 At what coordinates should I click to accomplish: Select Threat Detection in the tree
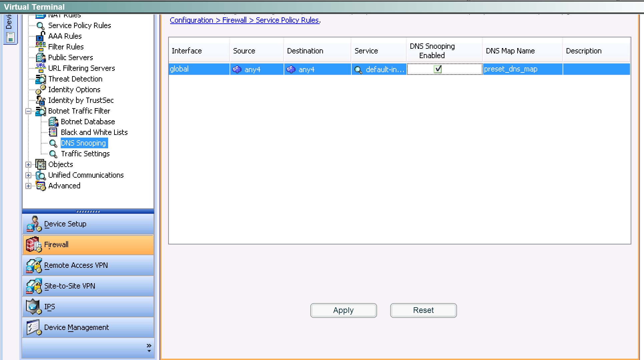(x=75, y=79)
